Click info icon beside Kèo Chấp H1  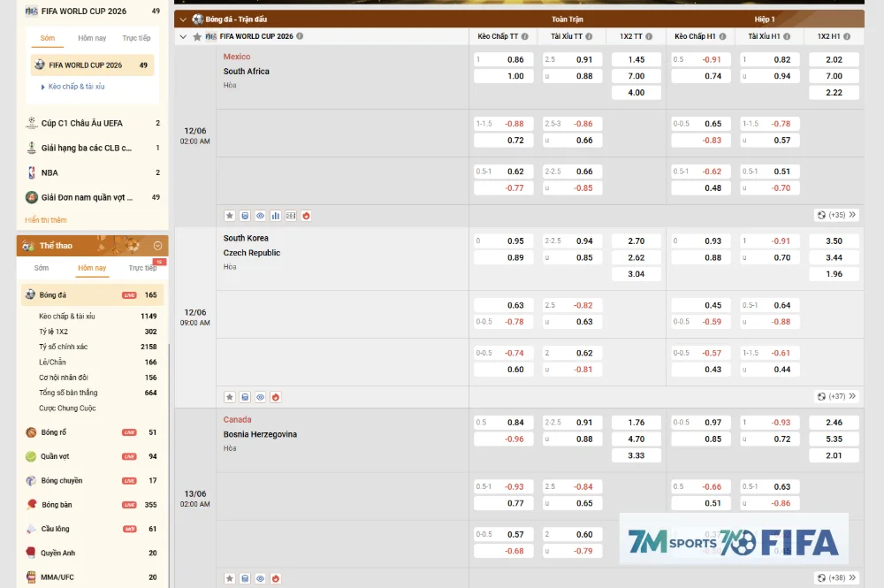(x=723, y=36)
